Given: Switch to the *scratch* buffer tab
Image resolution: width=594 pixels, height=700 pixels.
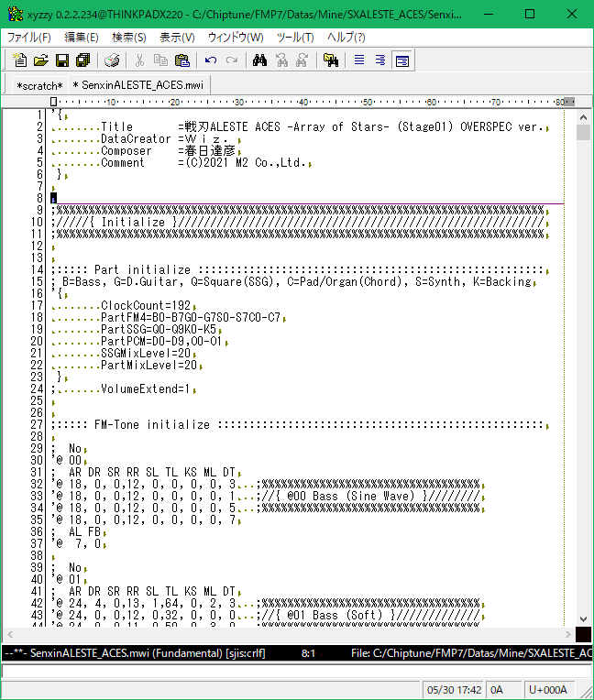Looking at the screenshot, I should click(x=39, y=86).
